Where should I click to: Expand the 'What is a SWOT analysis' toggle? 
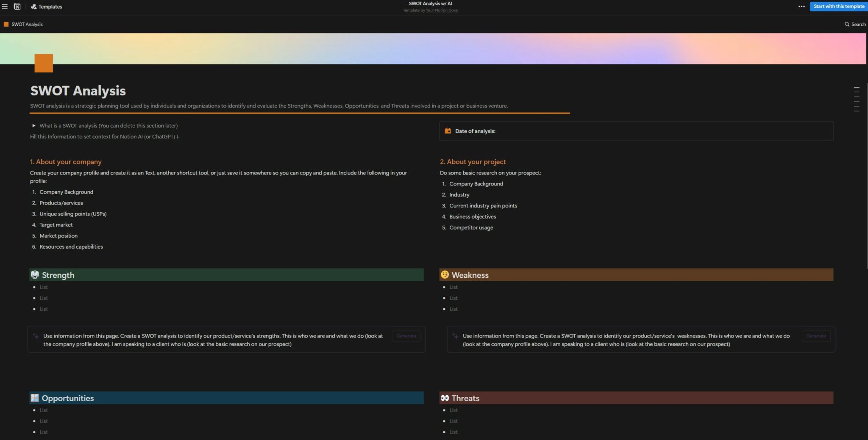click(x=34, y=126)
